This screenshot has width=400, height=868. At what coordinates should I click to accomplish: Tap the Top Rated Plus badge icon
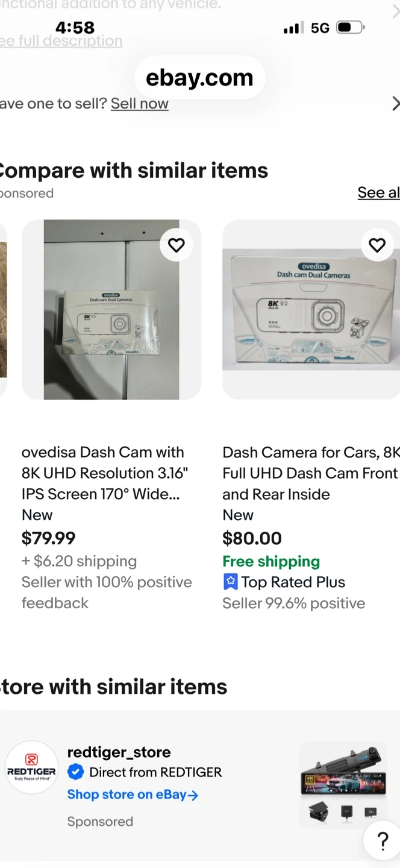[230, 582]
